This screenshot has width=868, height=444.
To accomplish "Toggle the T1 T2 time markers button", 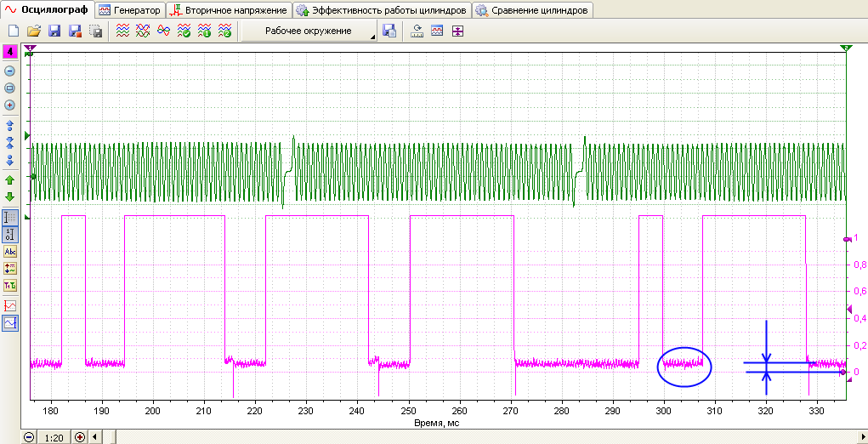I will [10, 286].
